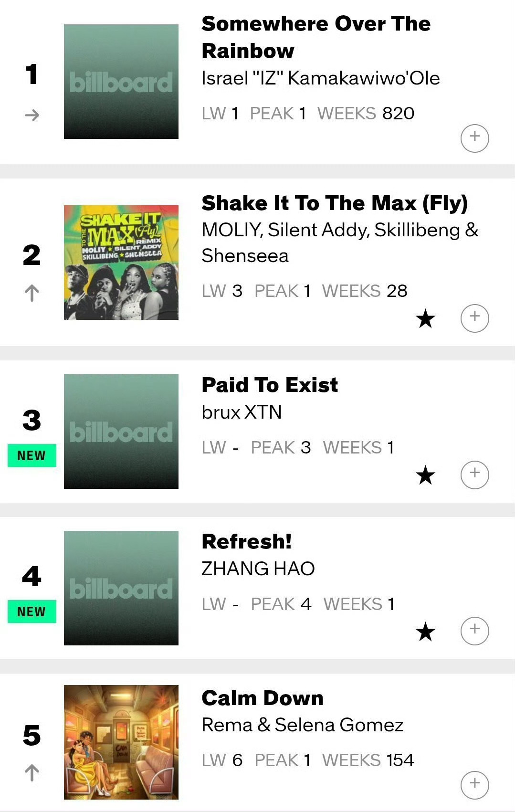The width and height of the screenshot is (515, 812).
Task: Click the up arrow under rank 2
Action: (32, 293)
